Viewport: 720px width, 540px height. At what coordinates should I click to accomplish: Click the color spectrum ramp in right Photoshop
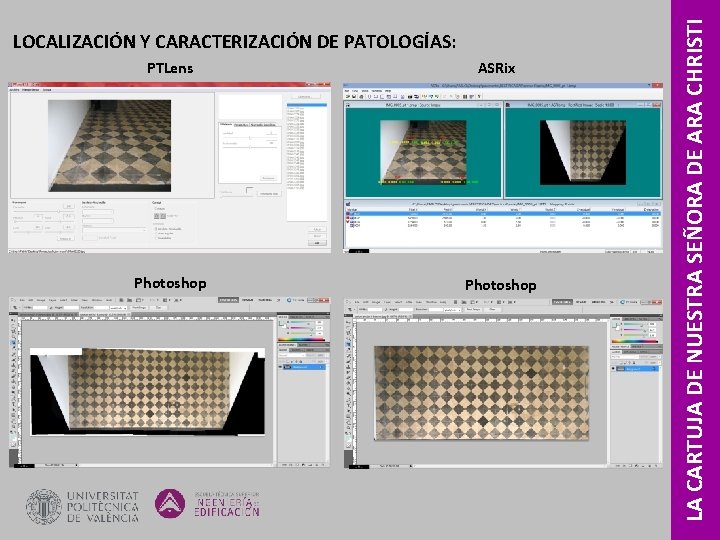(635, 341)
